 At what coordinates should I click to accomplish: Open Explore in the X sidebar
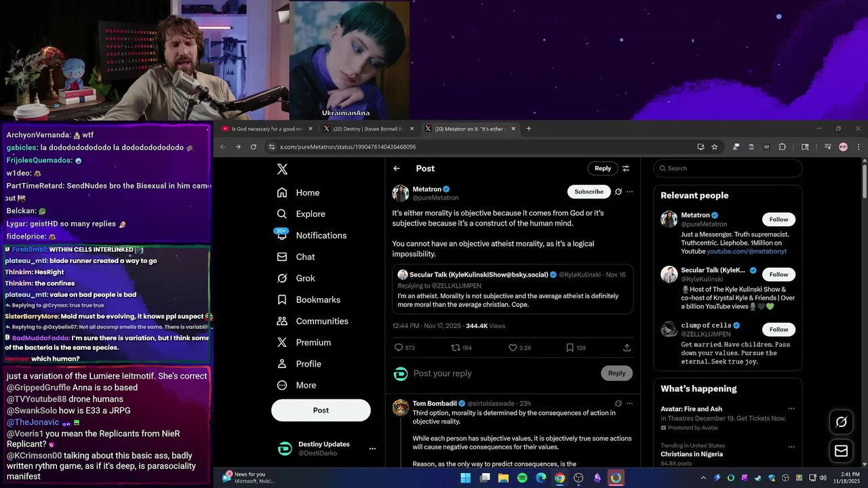[x=301, y=213]
